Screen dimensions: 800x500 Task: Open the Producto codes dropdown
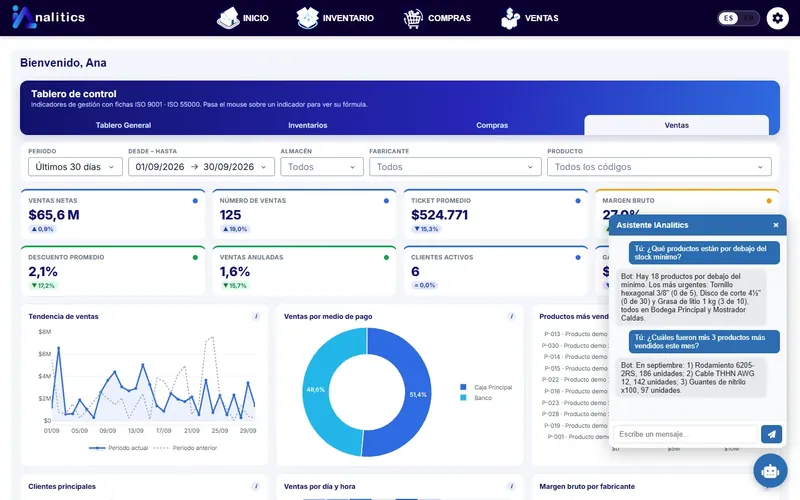pos(659,167)
